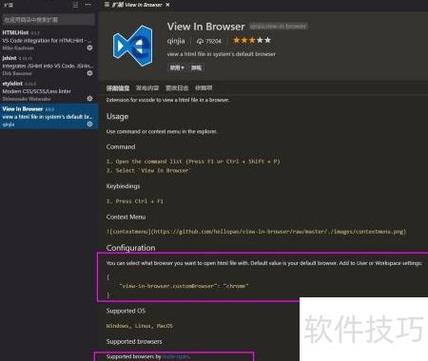Click the Configuration heading
Viewport: 428px width, 361px height.
131,248
